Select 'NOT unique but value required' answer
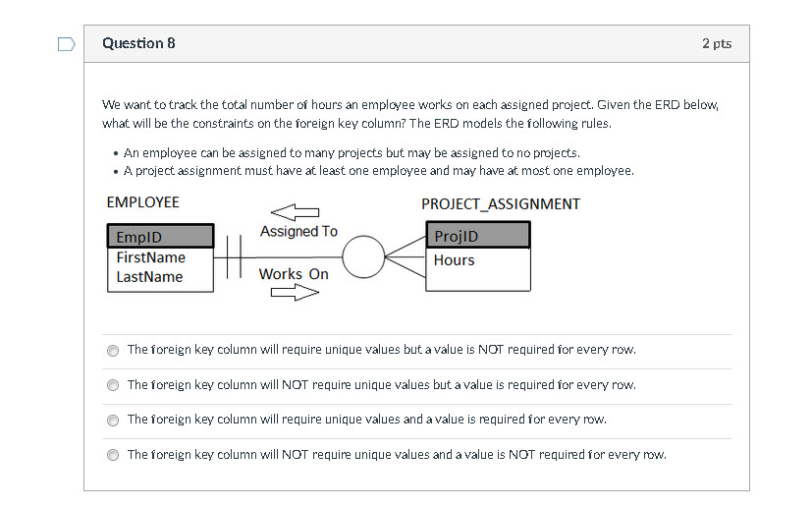 click(x=112, y=385)
